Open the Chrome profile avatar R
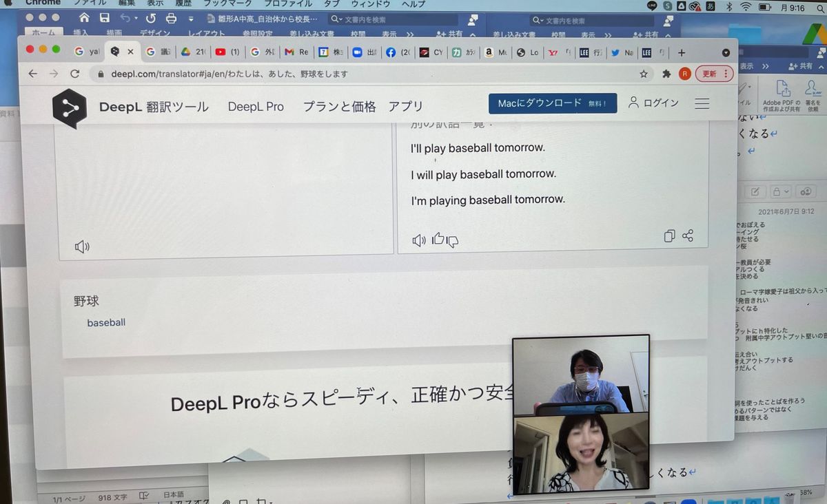827x504 pixels. 684,74
